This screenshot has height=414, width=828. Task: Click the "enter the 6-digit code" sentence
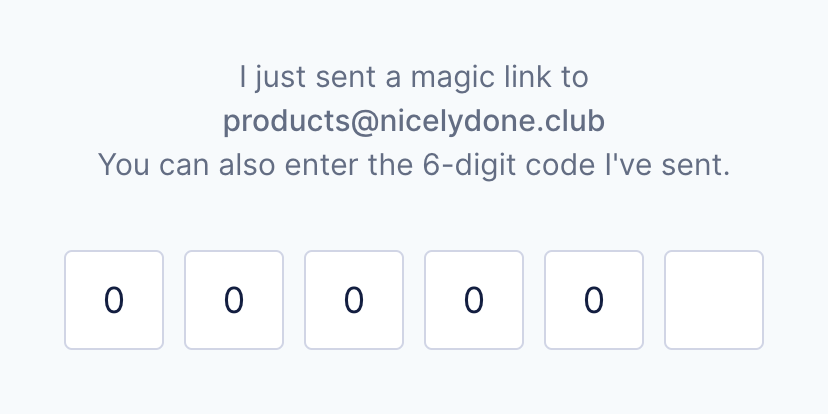pyautogui.click(x=414, y=165)
